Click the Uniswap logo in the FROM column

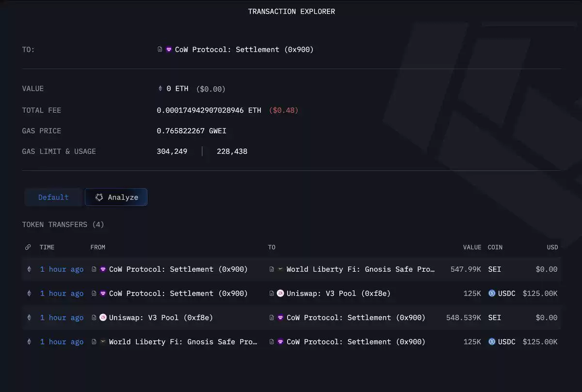pos(103,318)
